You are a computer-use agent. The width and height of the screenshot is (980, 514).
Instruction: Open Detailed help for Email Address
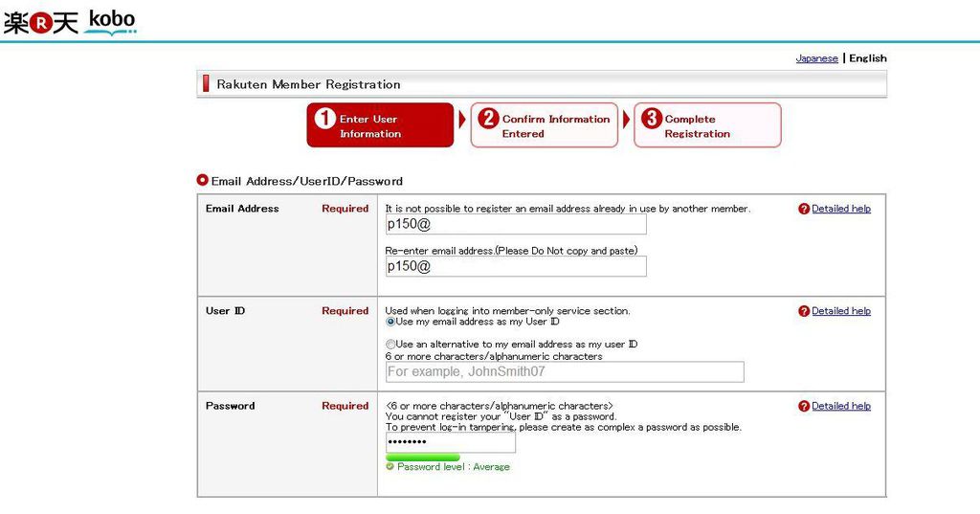(841, 209)
